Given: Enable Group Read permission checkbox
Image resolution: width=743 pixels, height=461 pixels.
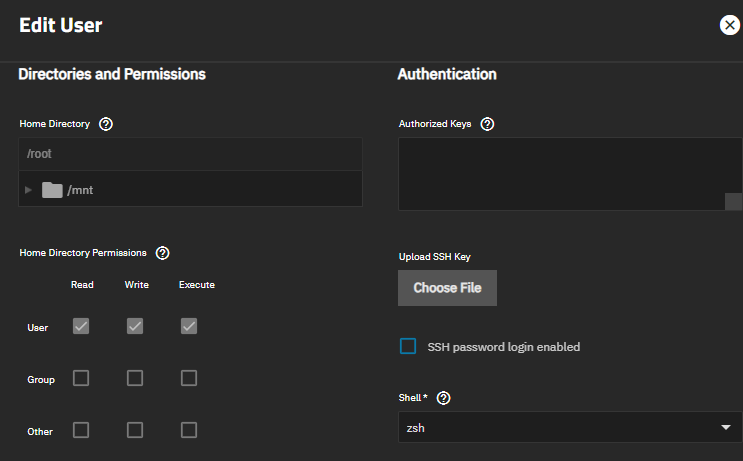Looking at the screenshot, I should (x=81, y=378).
